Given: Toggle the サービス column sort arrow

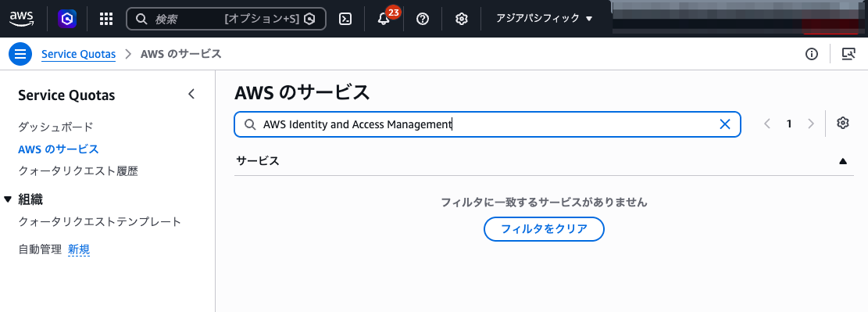Looking at the screenshot, I should [843, 161].
